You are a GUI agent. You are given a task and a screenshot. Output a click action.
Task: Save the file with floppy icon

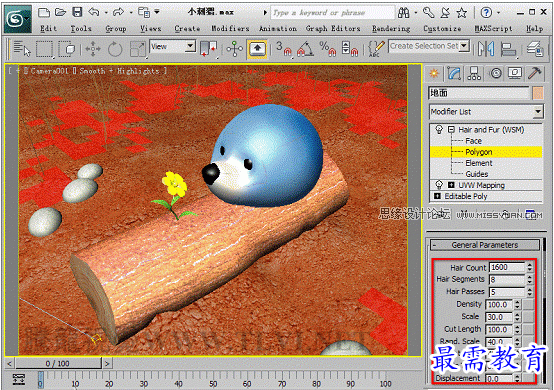(x=77, y=13)
